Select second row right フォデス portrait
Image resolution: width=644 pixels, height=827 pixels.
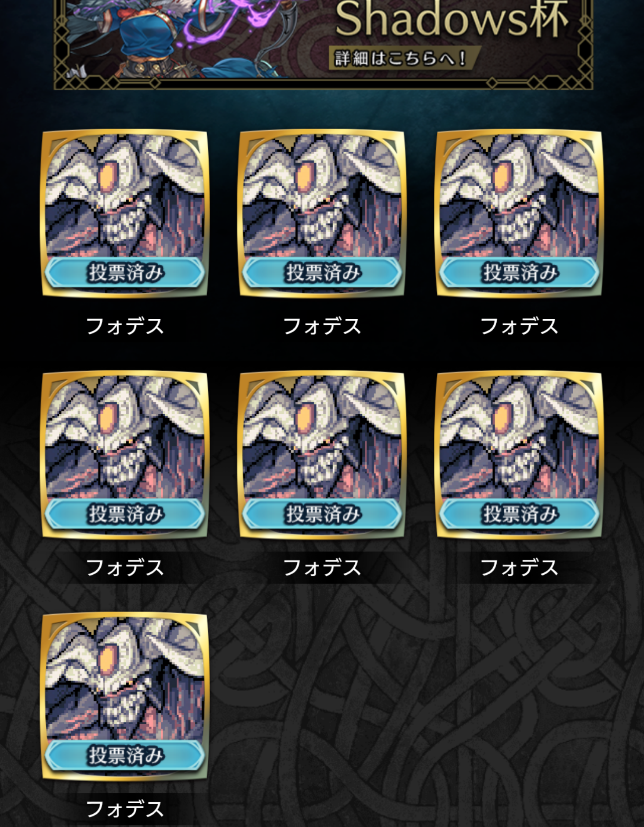coord(519,455)
